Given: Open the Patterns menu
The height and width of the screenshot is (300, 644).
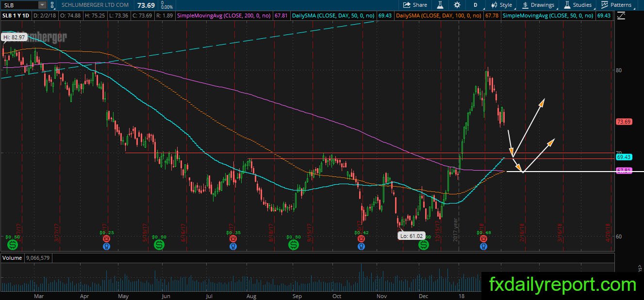Looking at the screenshot, I should (x=617, y=5).
